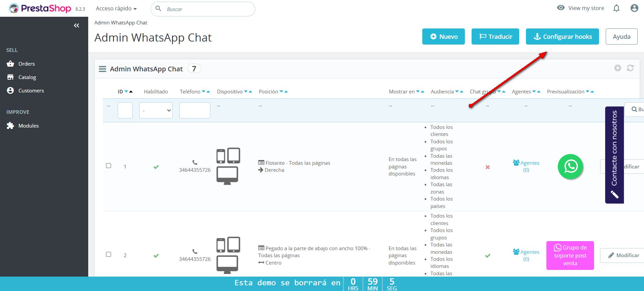Click the Posición up sort arrow
The width and height of the screenshot is (644, 291).
[286, 92]
